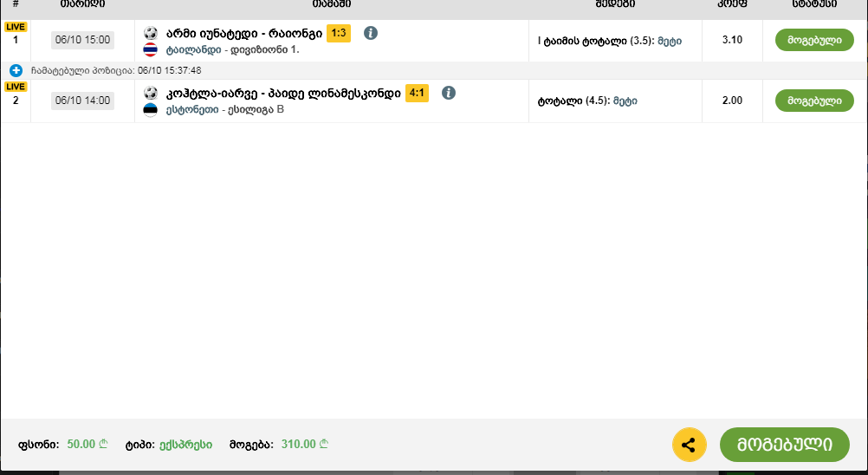868x475 pixels.
Task: Click the მეტი outcome in first-half total (3.5)
Action: click(670, 41)
